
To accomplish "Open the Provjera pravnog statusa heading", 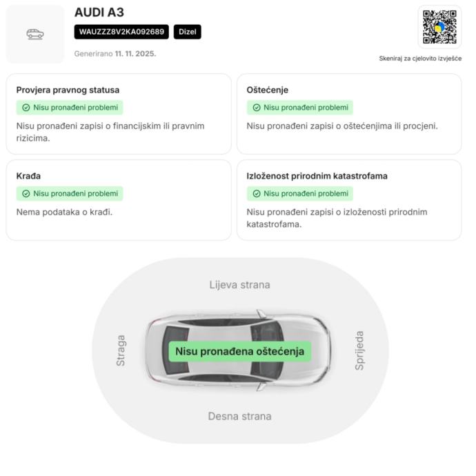I will tap(68, 90).
